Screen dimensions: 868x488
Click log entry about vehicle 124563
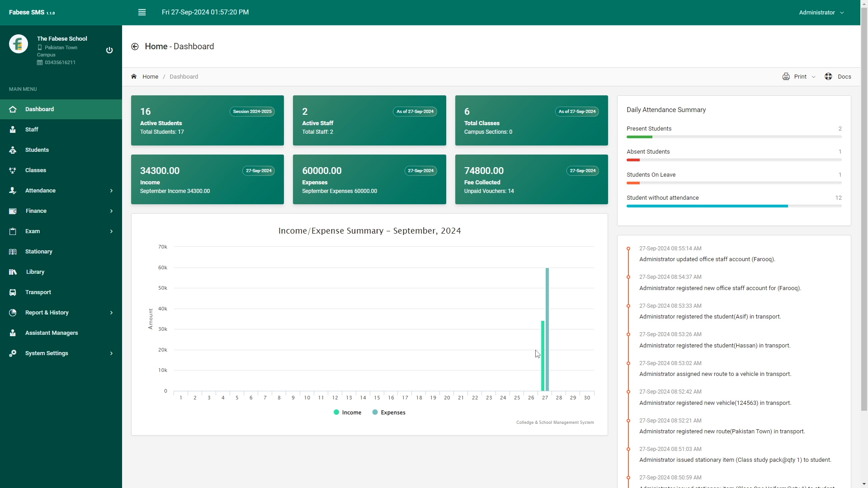point(715,403)
